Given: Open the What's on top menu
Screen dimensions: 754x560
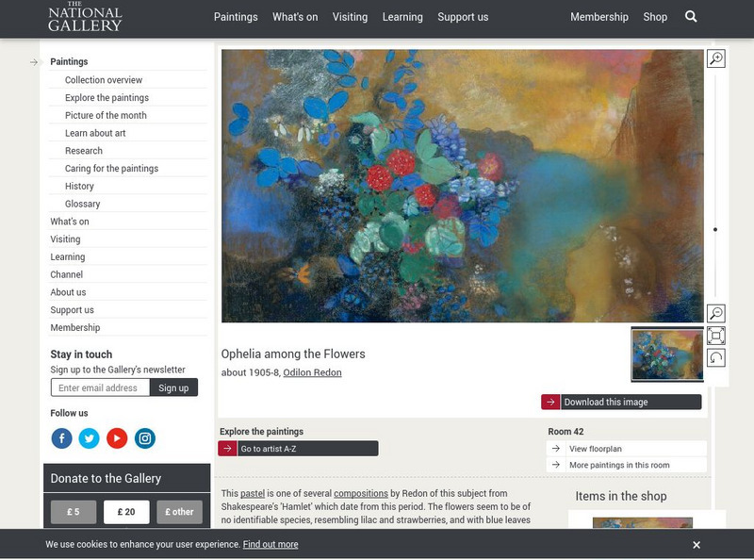Looking at the screenshot, I should pyautogui.click(x=295, y=17).
